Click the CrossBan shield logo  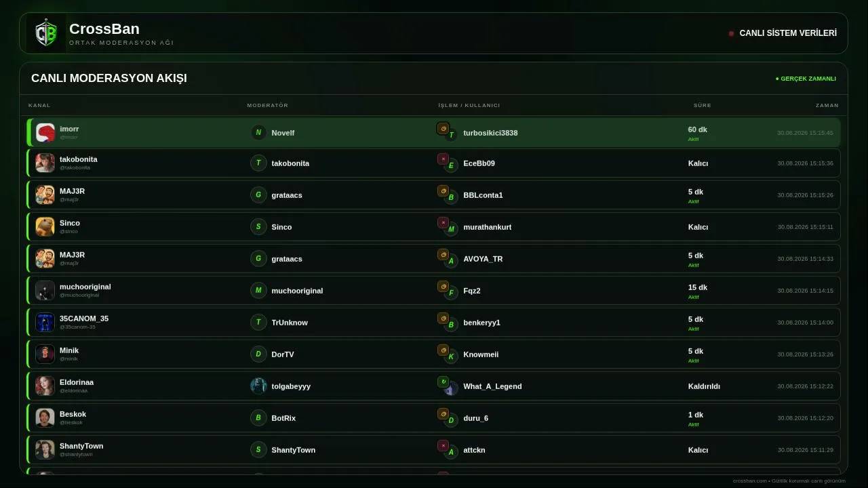(x=45, y=33)
